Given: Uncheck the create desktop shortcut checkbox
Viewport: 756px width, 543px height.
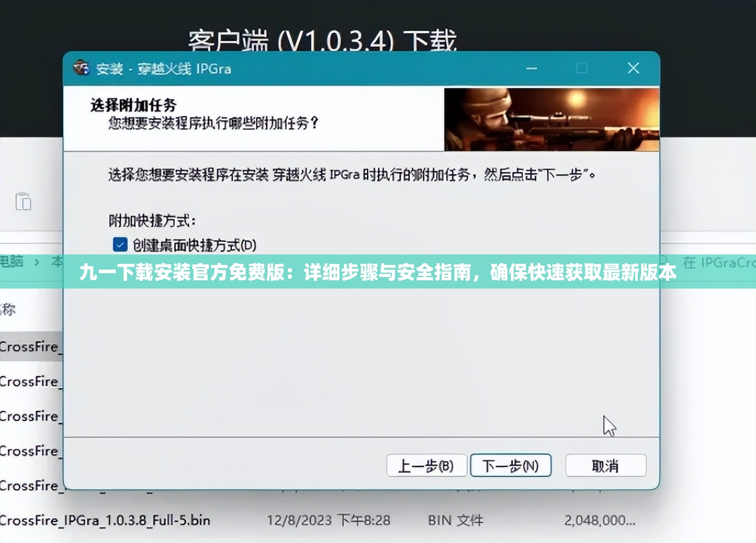Looking at the screenshot, I should (120, 245).
